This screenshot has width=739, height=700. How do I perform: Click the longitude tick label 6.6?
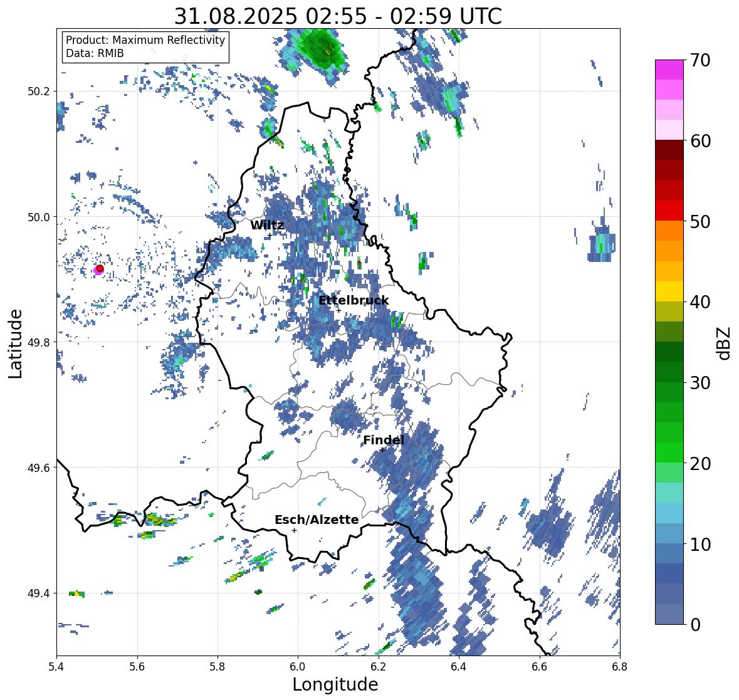tap(540, 667)
